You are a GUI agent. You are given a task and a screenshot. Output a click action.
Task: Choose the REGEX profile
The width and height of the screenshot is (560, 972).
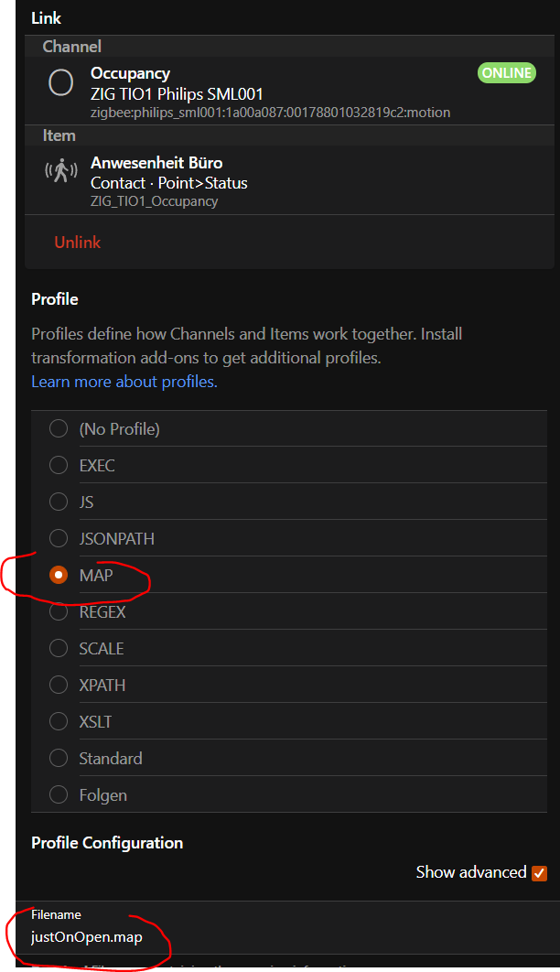tap(59, 611)
